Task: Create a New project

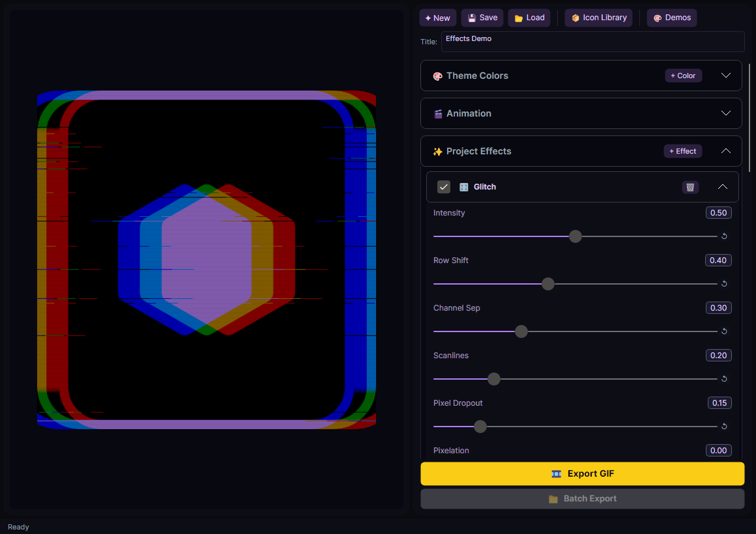Action: pyautogui.click(x=437, y=18)
